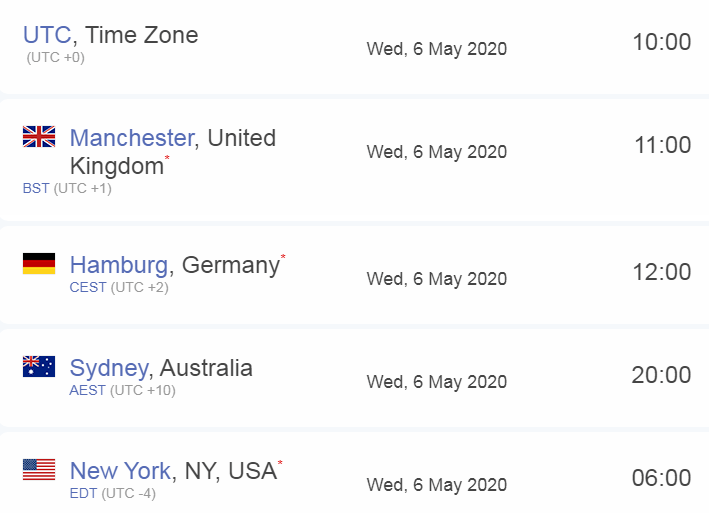
Task: Click the CEST time zone abbreviation
Action: (88, 288)
